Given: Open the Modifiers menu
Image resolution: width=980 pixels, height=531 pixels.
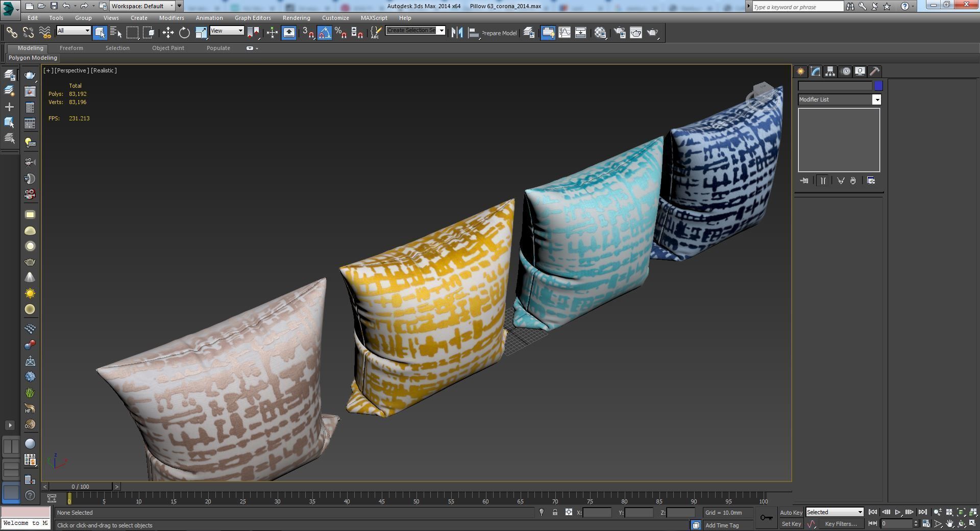Looking at the screenshot, I should [171, 18].
